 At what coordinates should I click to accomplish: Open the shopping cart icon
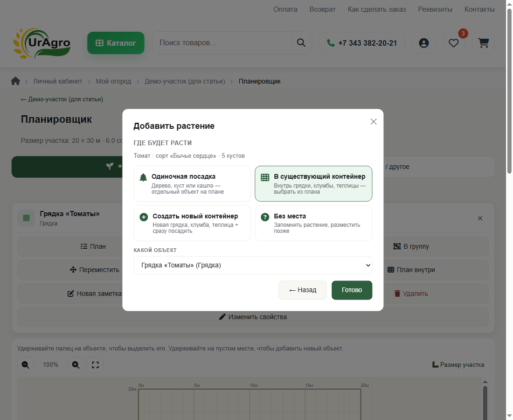[x=483, y=43]
